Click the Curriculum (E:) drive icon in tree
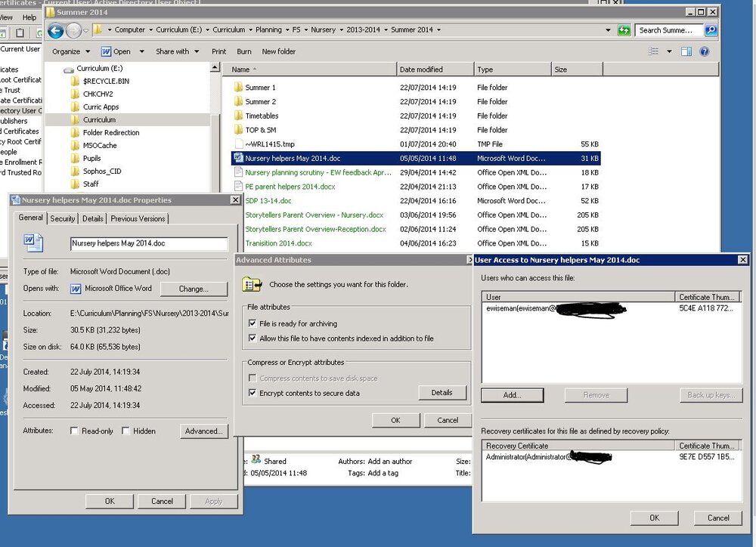This screenshot has width=756, height=547. pyautogui.click(x=69, y=69)
